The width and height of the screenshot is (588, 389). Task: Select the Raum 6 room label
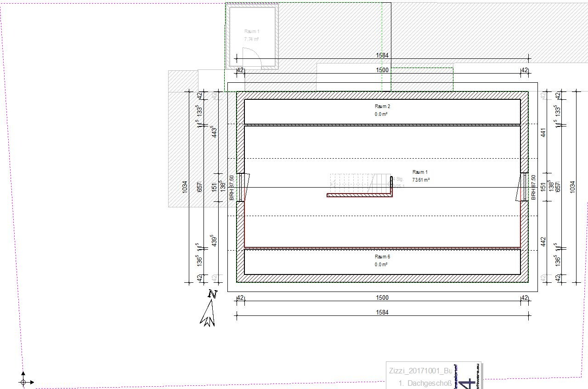point(382,260)
